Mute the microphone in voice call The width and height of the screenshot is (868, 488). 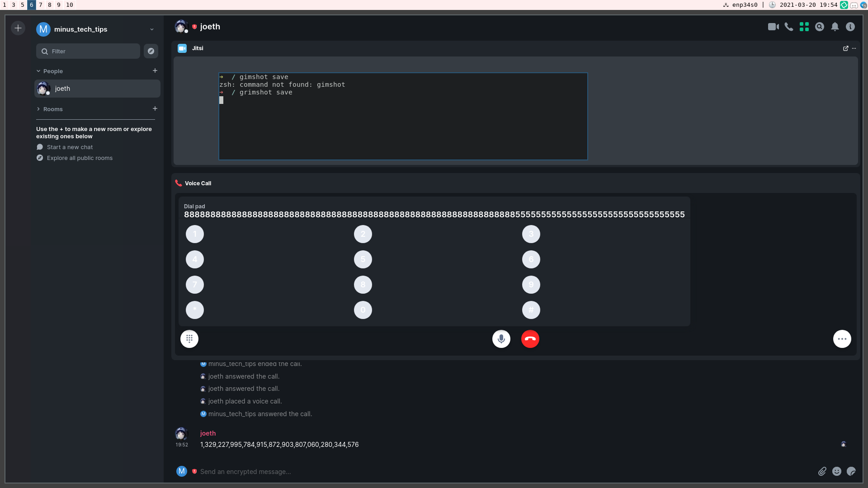[x=501, y=339]
